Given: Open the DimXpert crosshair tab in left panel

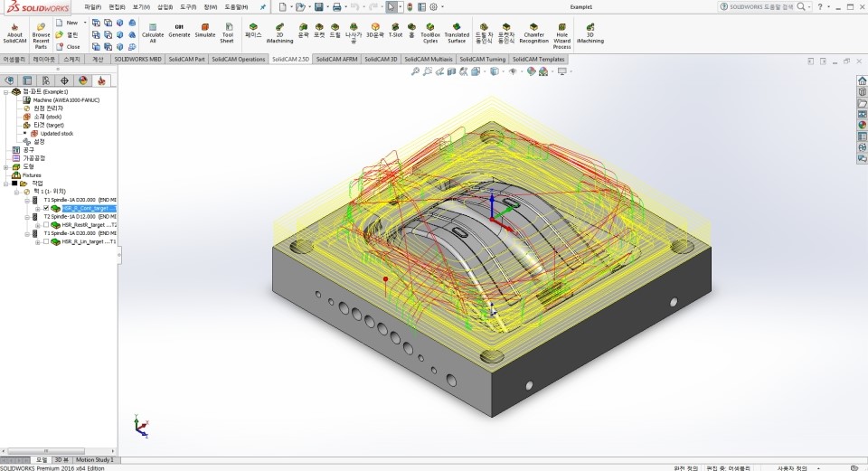Looking at the screenshot, I should 64,80.
